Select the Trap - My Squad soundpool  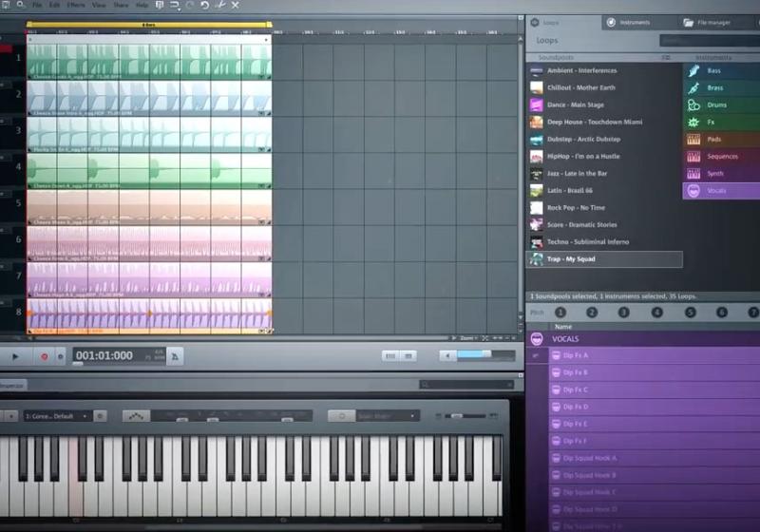[x=604, y=259]
